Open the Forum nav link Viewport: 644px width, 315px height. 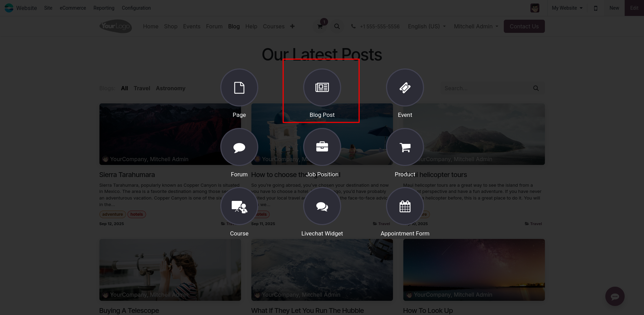point(214,26)
